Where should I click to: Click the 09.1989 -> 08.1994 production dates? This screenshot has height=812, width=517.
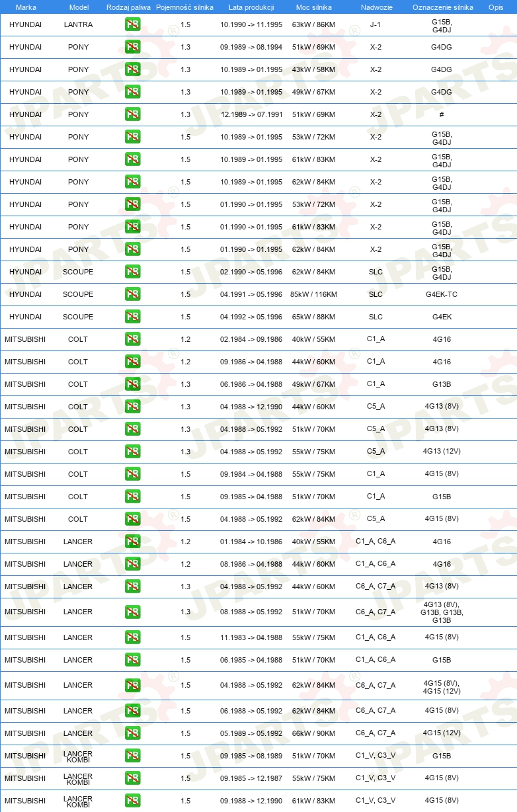point(251,48)
